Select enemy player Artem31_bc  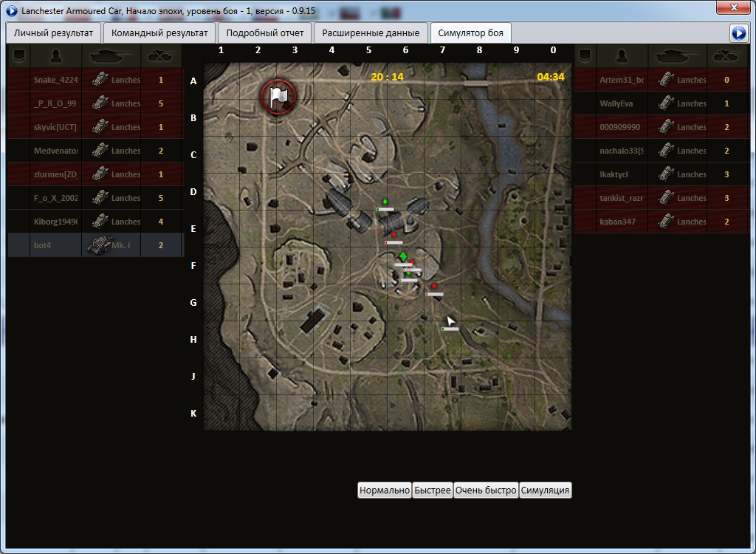pos(622,80)
